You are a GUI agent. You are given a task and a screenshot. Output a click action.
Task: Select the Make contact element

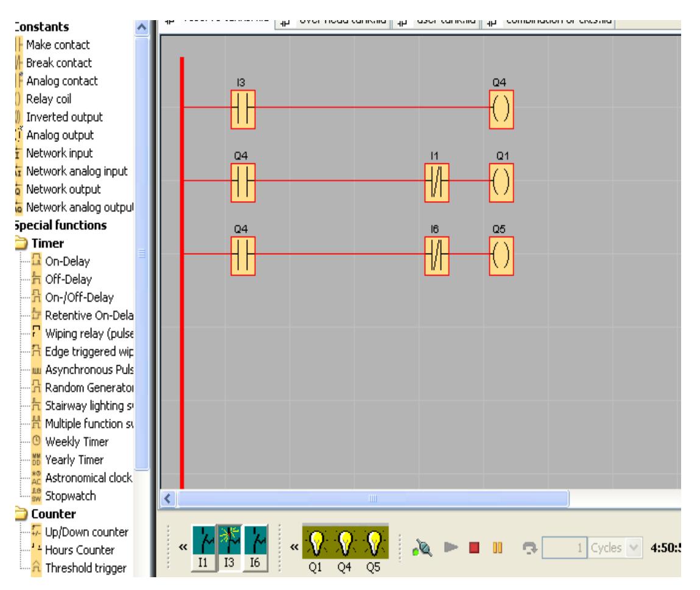tap(52, 44)
